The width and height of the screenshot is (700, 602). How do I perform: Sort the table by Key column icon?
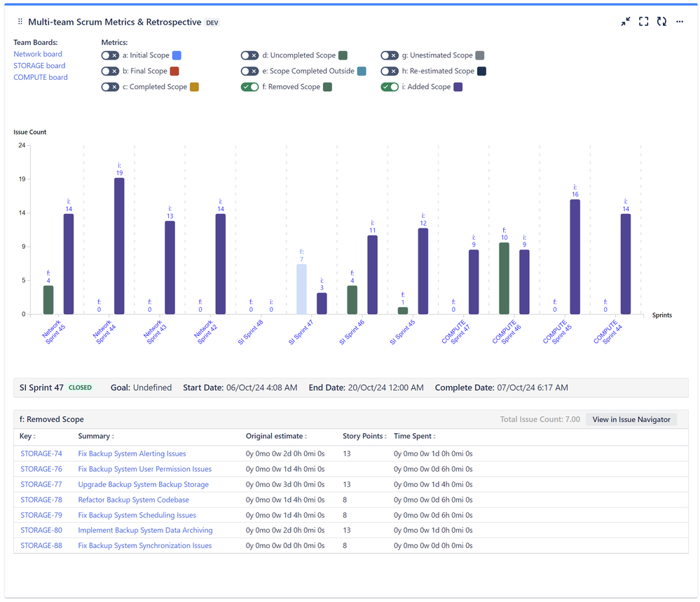click(35, 437)
